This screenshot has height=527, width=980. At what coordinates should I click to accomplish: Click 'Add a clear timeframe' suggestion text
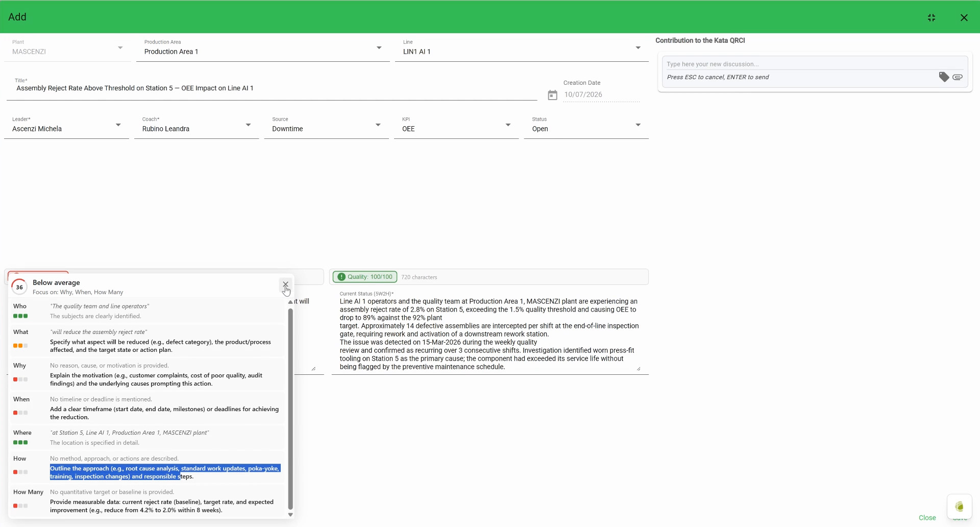coord(164,413)
